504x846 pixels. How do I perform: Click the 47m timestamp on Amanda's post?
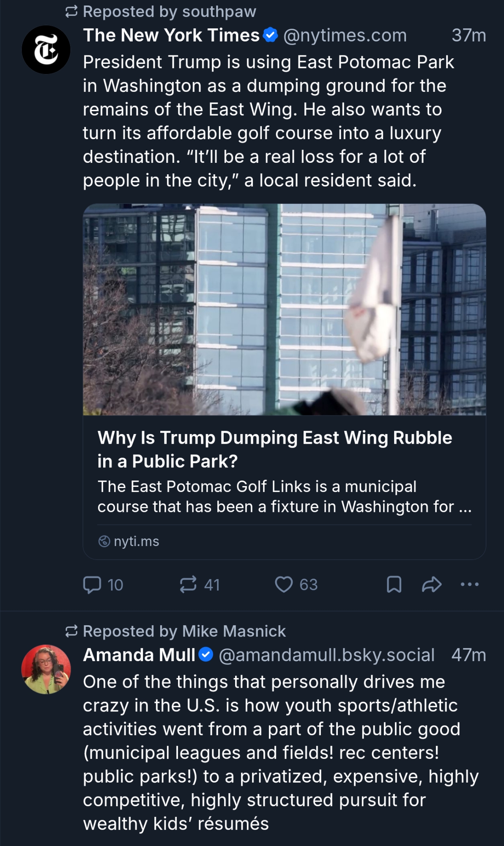468,655
